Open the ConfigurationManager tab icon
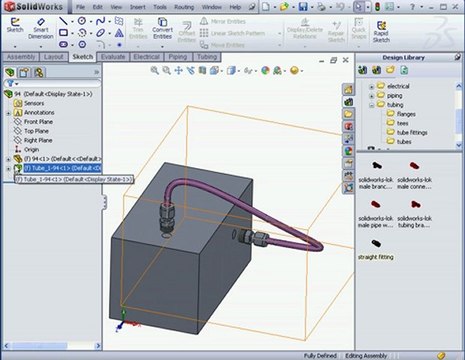Viewport: 465px width, 360px height. point(38,72)
